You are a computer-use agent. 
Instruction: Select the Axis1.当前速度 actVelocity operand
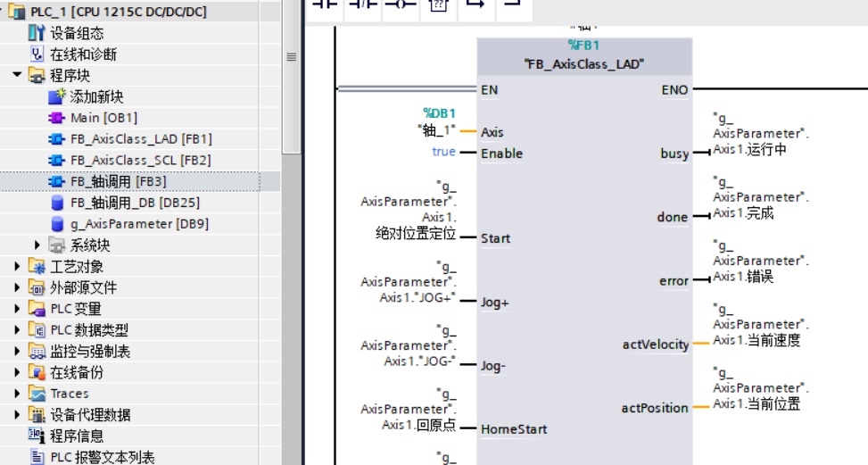click(x=761, y=325)
